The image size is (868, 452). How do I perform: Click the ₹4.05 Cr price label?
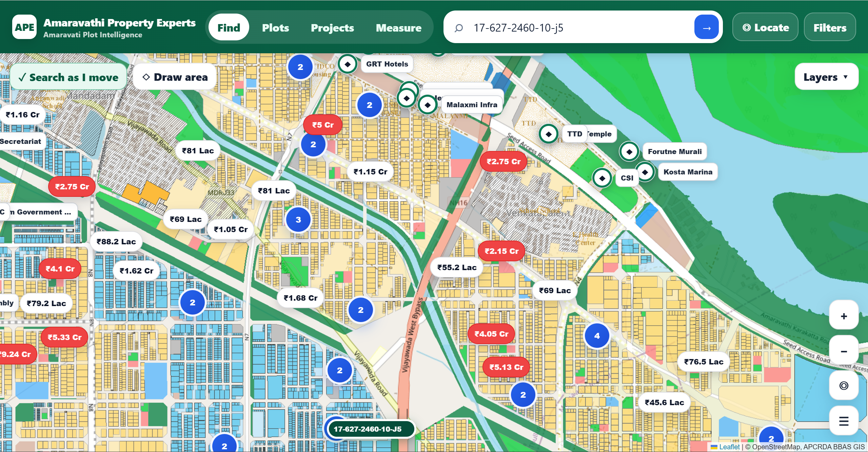tap(491, 334)
